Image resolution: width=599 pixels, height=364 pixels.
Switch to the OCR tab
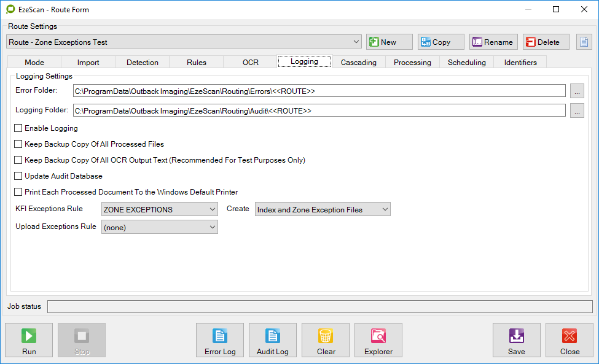coord(251,62)
